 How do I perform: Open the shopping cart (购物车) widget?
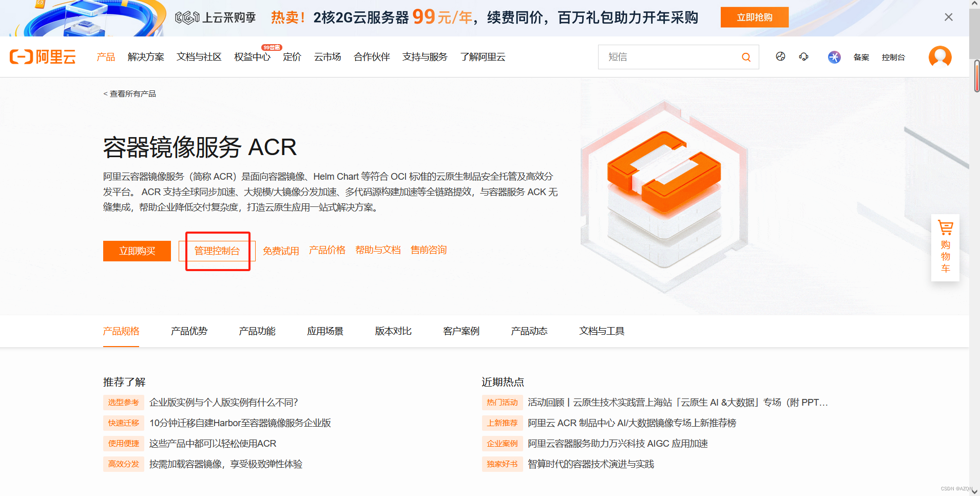coord(945,247)
